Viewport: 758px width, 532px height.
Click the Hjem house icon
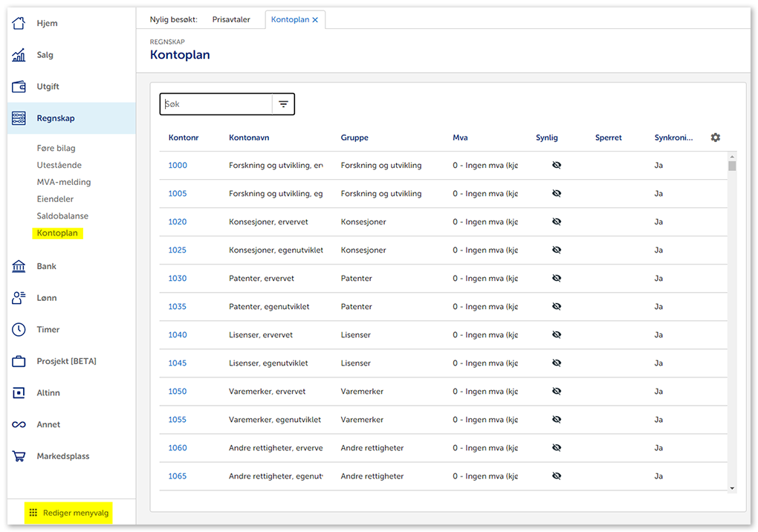[19, 23]
